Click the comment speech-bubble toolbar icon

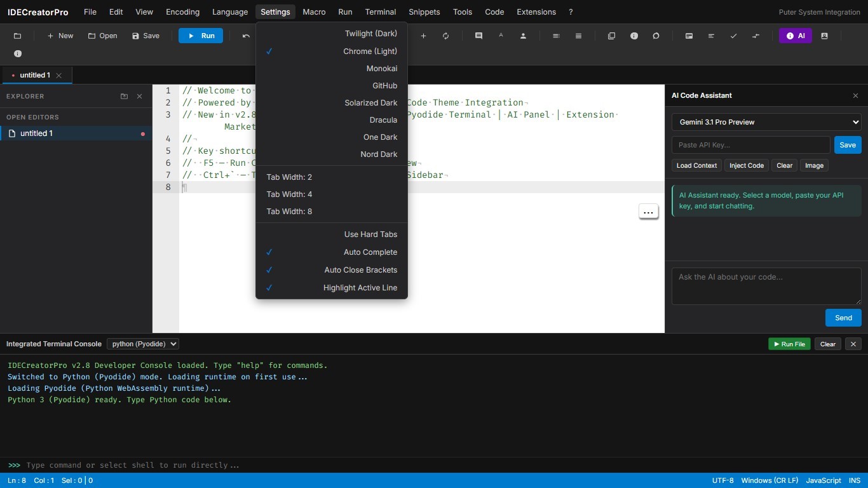click(x=478, y=36)
